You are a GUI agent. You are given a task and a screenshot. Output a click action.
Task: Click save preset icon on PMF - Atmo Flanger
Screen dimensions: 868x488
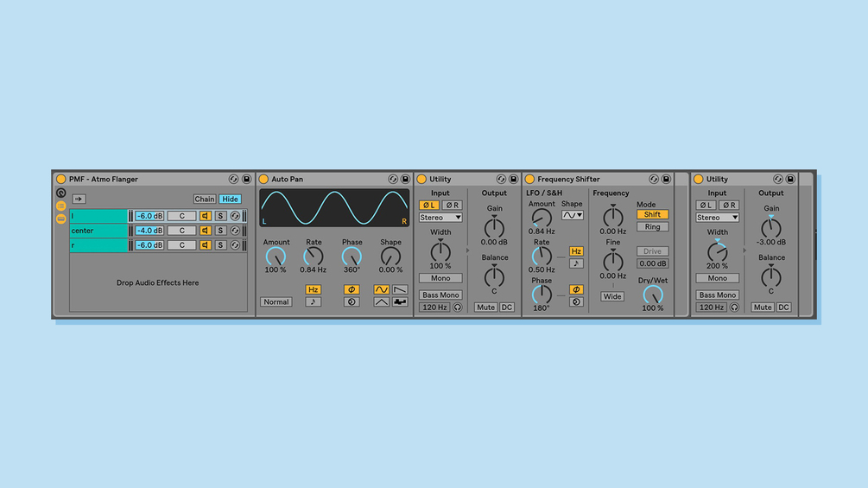coord(246,180)
